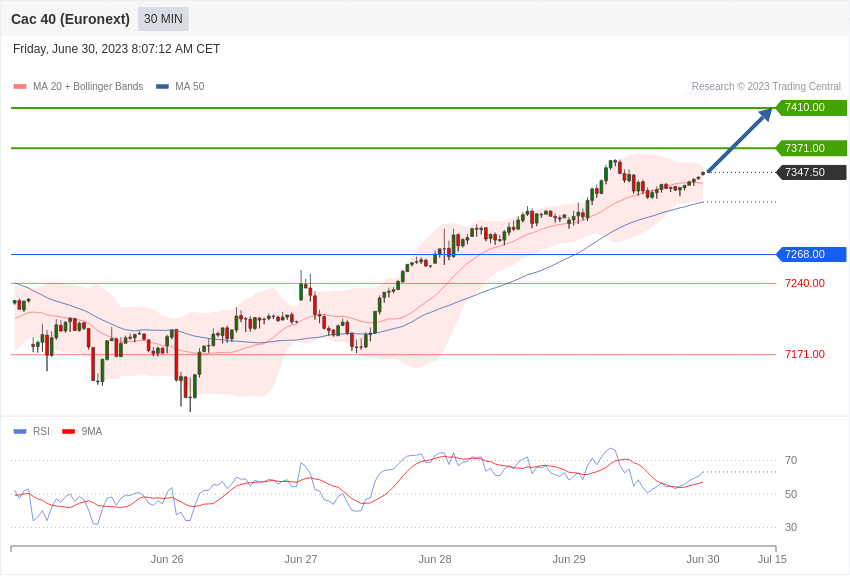Select the 7410.00 green target price tag
Image resolution: width=850 pixels, height=576 pixels.
(x=811, y=108)
